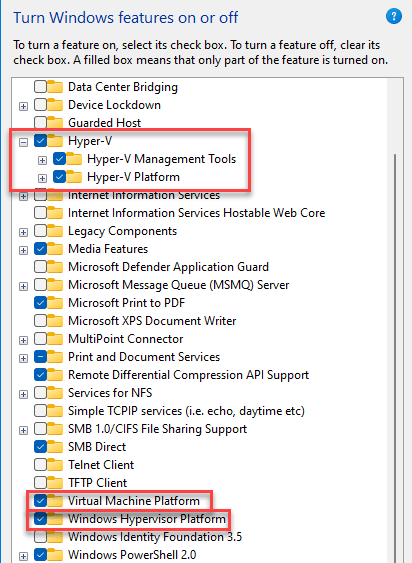Select the Virtual Machine Platform label
The width and height of the screenshot is (412, 563).
[x=134, y=501]
